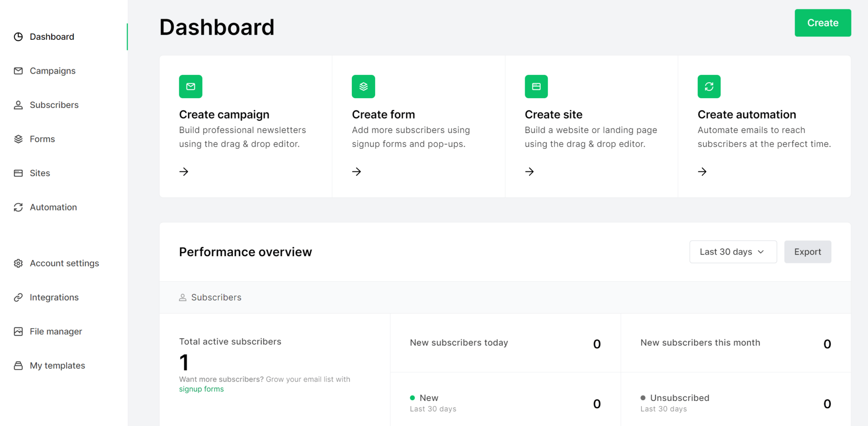Image resolution: width=868 pixels, height=426 pixels.
Task: Click the arrow under Create form
Action: (x=357, y=172)
